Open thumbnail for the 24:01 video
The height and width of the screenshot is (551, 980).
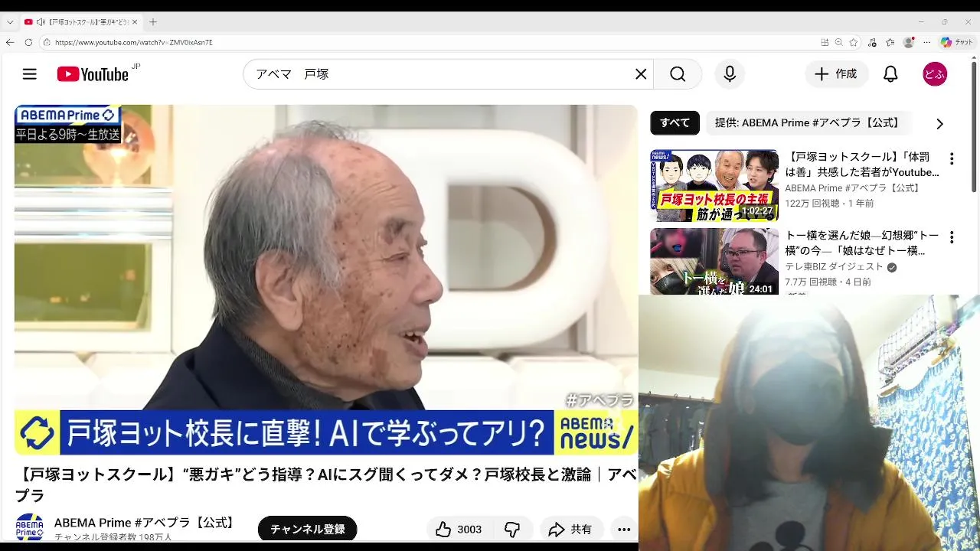tap(714, 262)
